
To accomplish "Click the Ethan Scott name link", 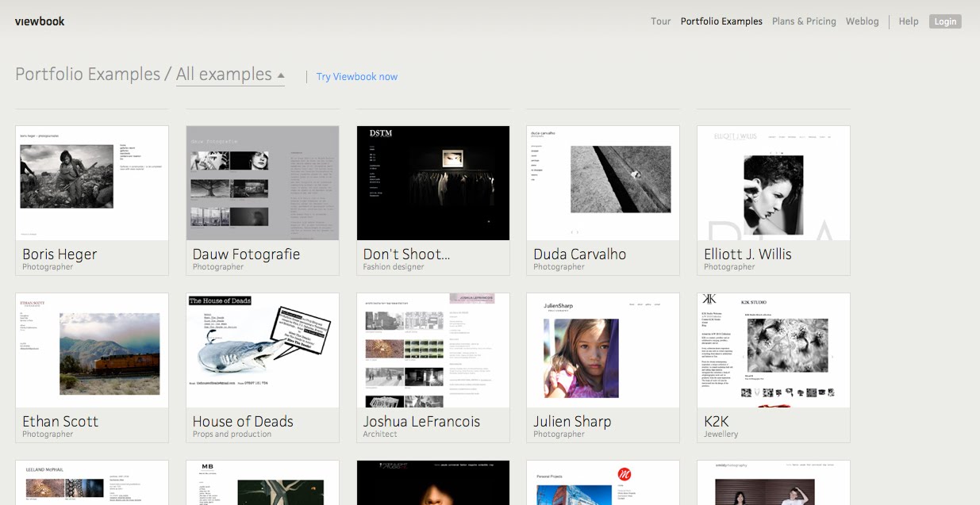I will (60, 421).
